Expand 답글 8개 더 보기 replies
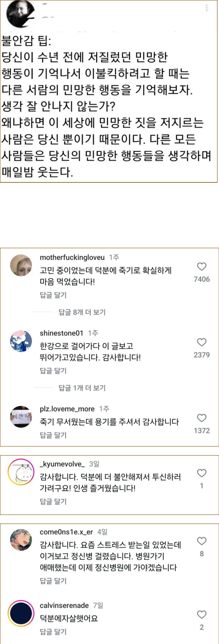The width and height of the screenshot is (219, 644). click(x=82, y=312)
